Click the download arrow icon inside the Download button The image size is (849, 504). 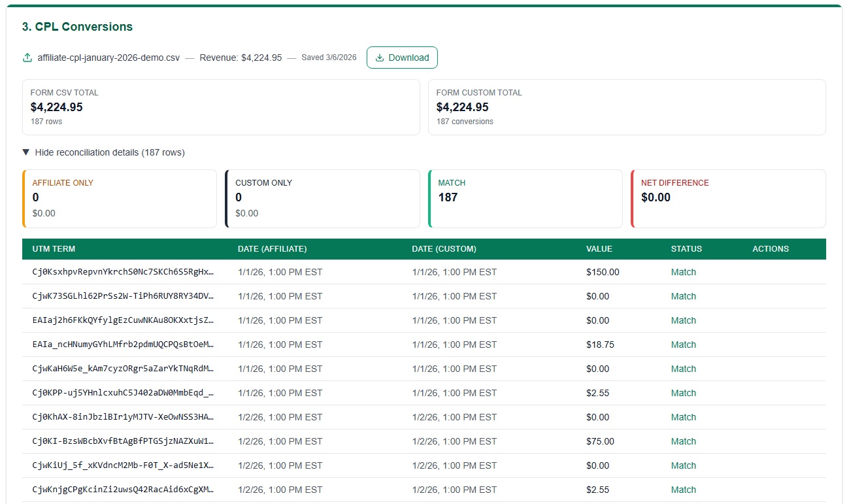click(379, 58)
